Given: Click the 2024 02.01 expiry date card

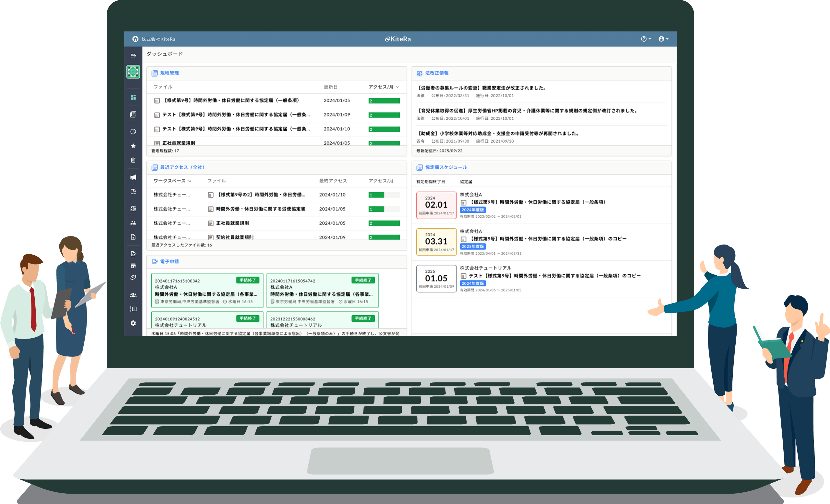Looking at the screenshot, I should [x=436, y=205].
